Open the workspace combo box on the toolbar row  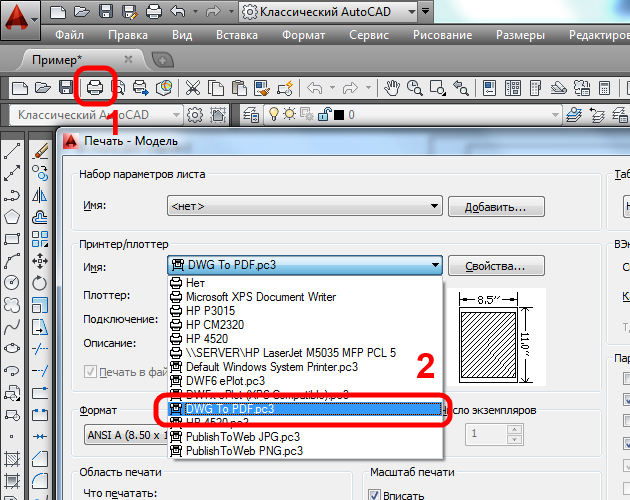point(95,115)
